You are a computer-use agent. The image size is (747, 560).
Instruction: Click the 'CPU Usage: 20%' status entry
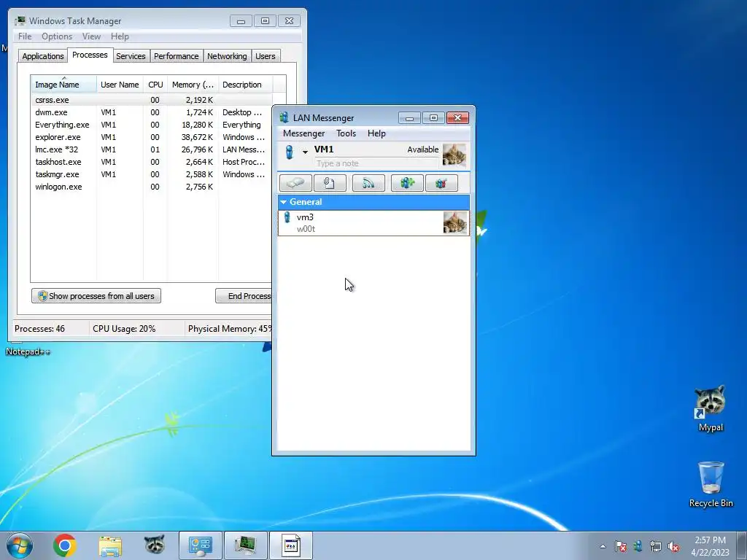[x=124, y=329]
